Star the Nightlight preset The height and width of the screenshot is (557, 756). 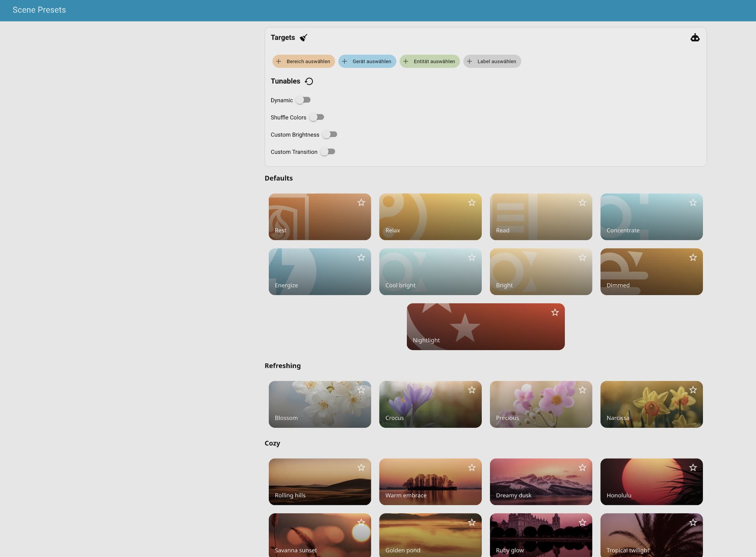(x=555, y=313)
